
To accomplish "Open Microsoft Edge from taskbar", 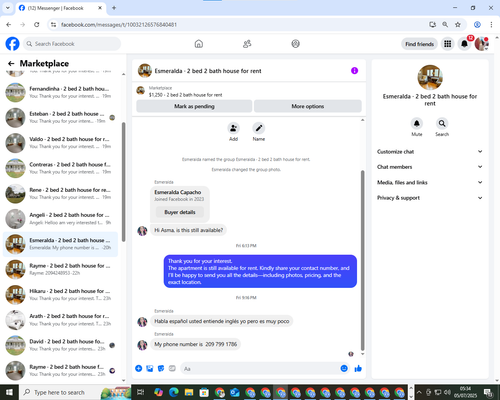I will (x=173, y=392).
